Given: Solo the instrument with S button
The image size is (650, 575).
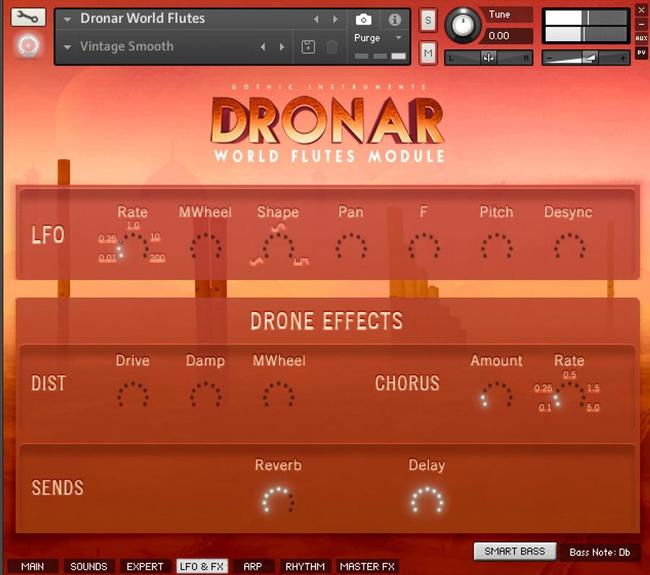Looking at the screenshot, I should tap(428, 20).
